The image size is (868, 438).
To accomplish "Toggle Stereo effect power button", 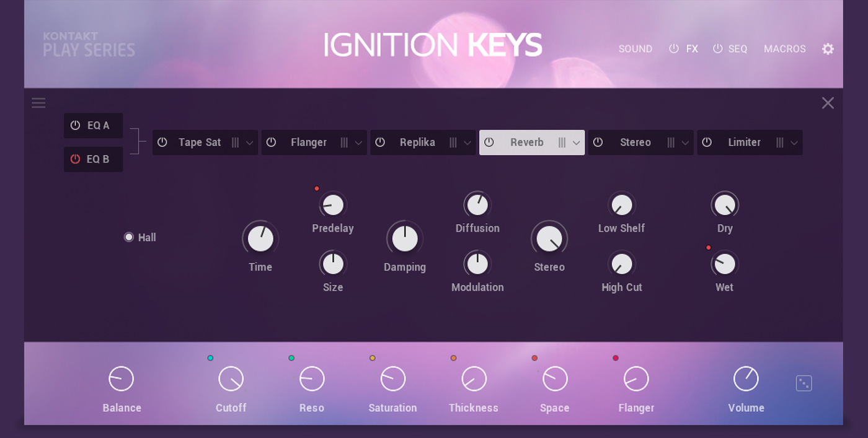I will [598, 142].
